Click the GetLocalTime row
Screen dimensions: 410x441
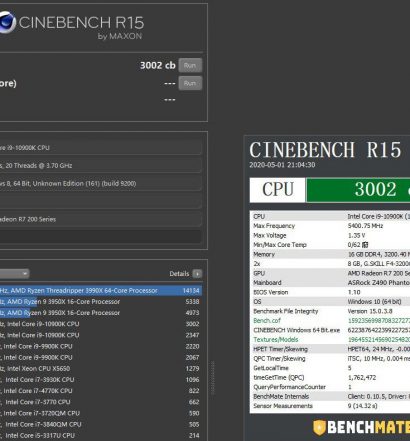(x=330, y=368)
